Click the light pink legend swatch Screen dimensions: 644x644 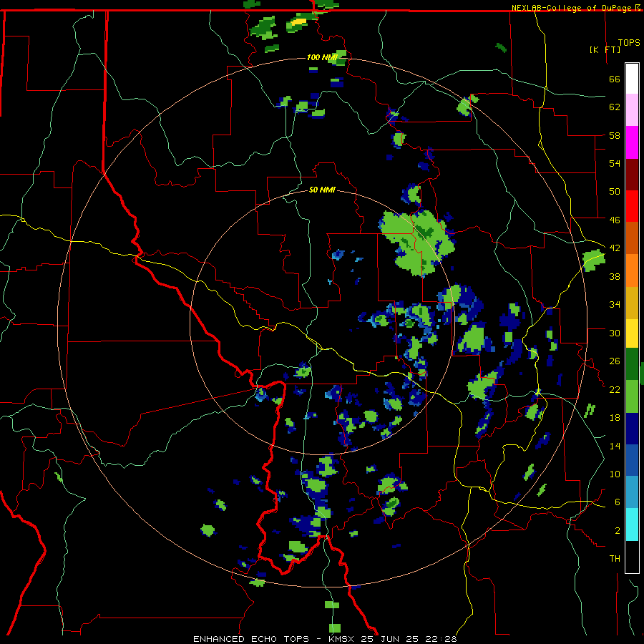point(632,110)
